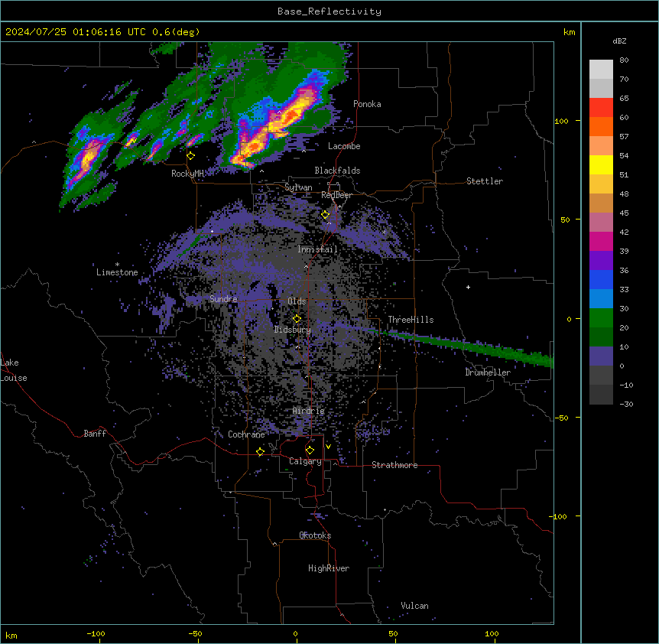Image resolution: width=659 pixels, height=644 pixels.
Task: Click the yellow marker above Calgary label
Action: click(310, 450)
